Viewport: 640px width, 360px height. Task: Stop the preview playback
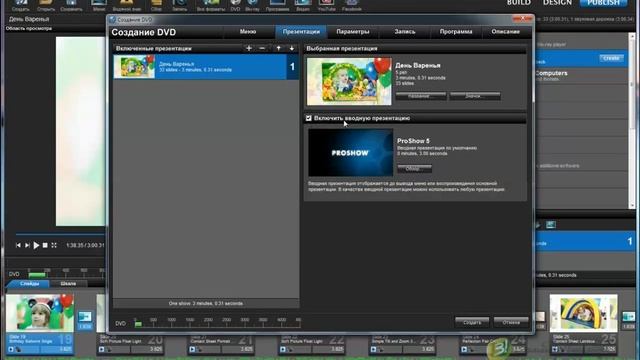pyautogui.click(x=45, y=245)
